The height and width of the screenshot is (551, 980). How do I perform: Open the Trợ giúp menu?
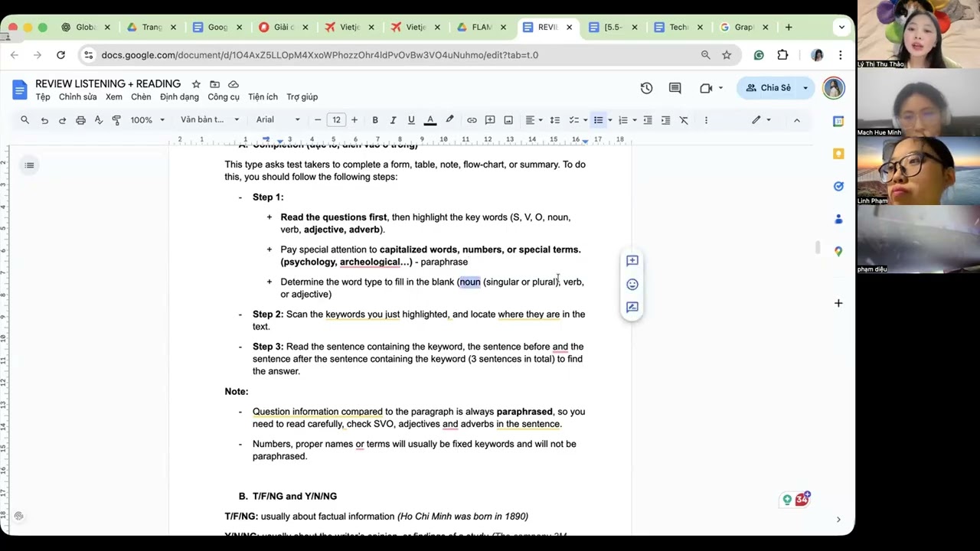click(x=302, y=97)
